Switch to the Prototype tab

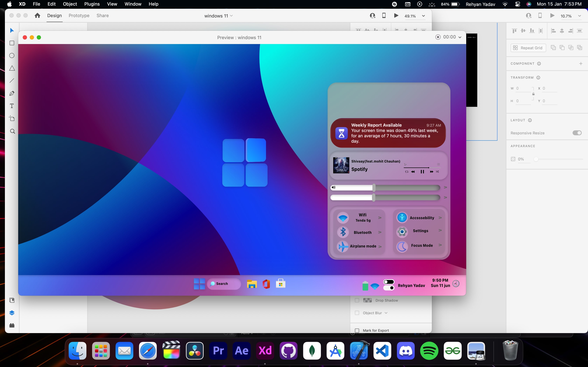[x=79, y=16]
